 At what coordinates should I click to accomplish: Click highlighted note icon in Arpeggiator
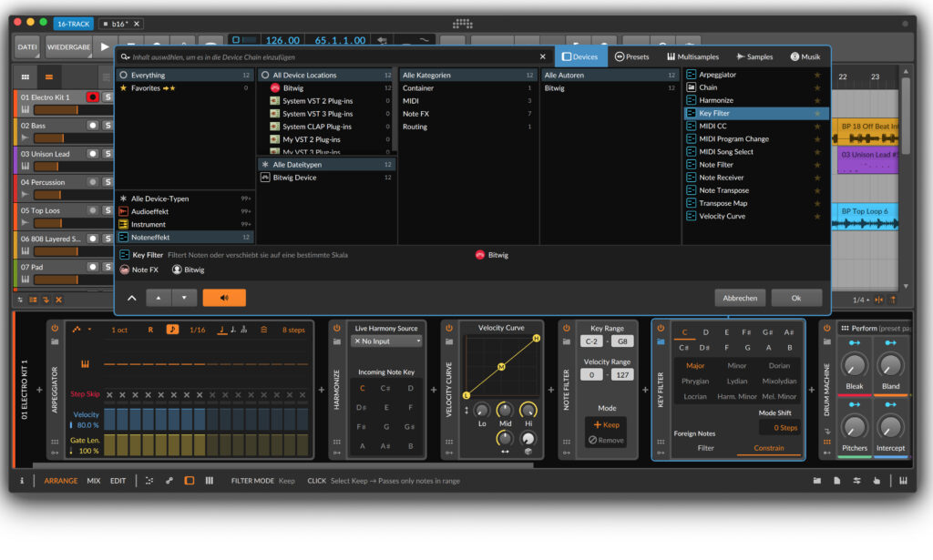click(172, 330)
